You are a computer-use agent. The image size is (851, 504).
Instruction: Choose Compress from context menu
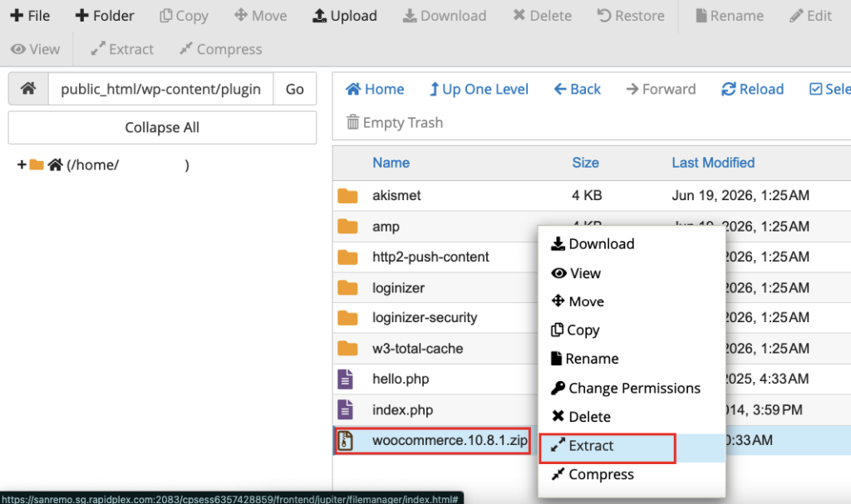592,475
